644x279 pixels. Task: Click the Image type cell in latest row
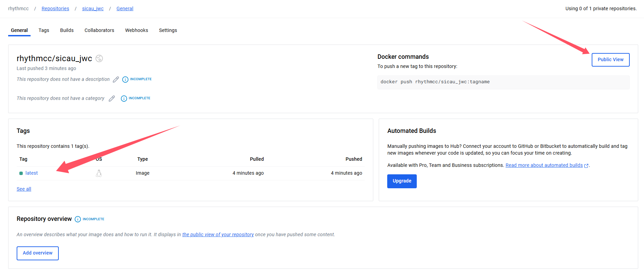pos(143,173)
